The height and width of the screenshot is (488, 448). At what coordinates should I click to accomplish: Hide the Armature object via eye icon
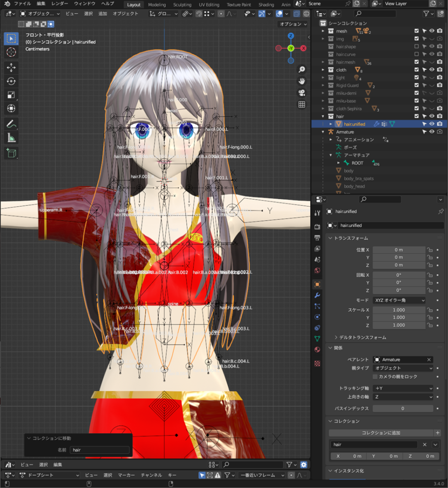pos(432,132)
